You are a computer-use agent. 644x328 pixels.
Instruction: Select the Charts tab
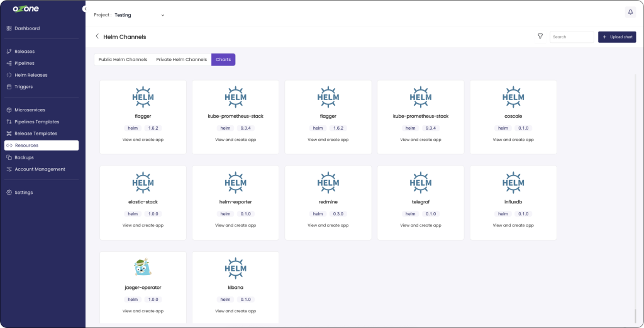pos(223,60)
